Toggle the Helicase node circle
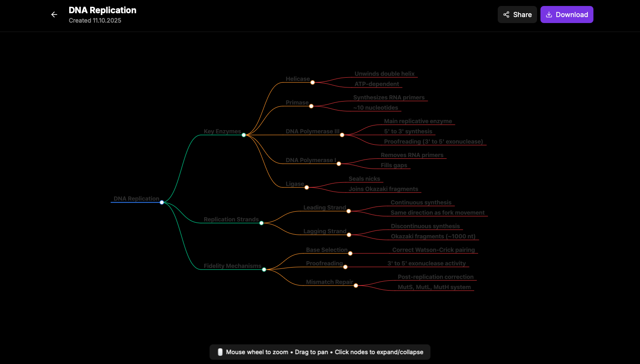The image size is (640, 364). [313, 82]
